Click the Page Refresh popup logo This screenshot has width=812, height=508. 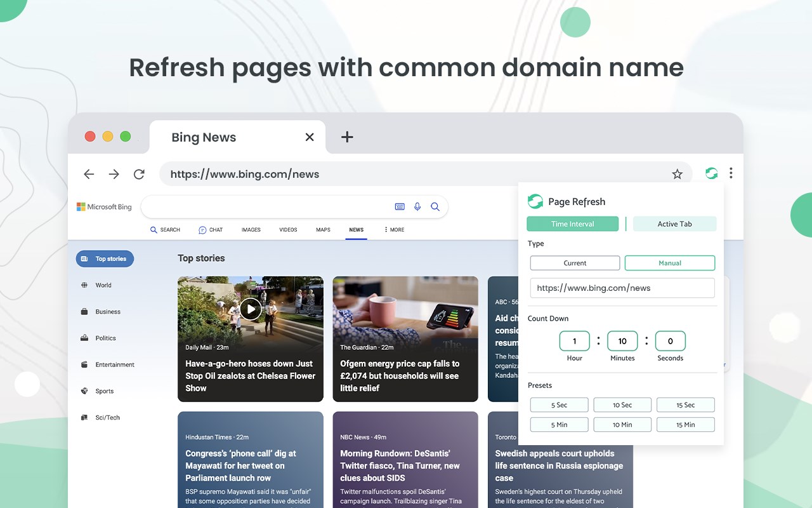[x=535, y=201]
